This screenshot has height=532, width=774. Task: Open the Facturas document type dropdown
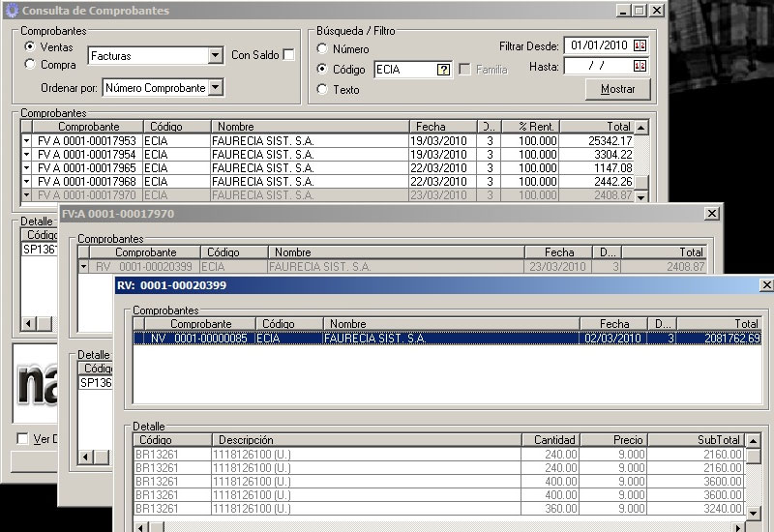(215, 56)
